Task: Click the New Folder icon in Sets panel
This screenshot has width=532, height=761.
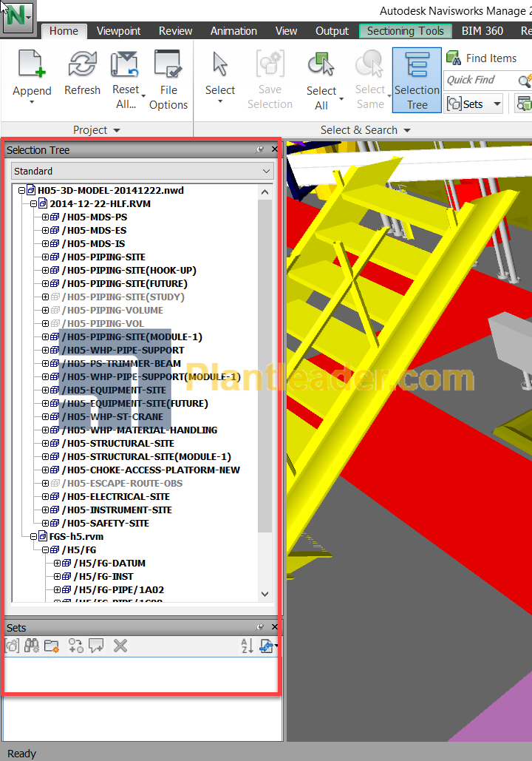Action: tap(52, 646)
